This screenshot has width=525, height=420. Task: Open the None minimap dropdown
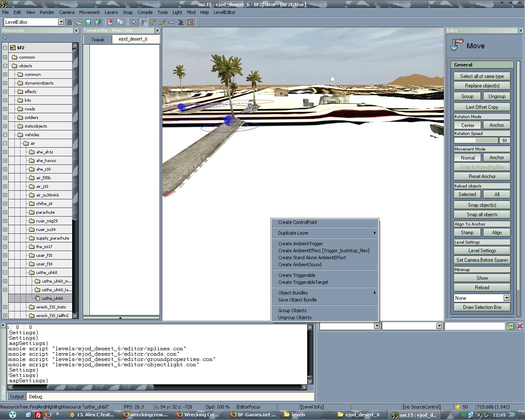pos(507,298)
